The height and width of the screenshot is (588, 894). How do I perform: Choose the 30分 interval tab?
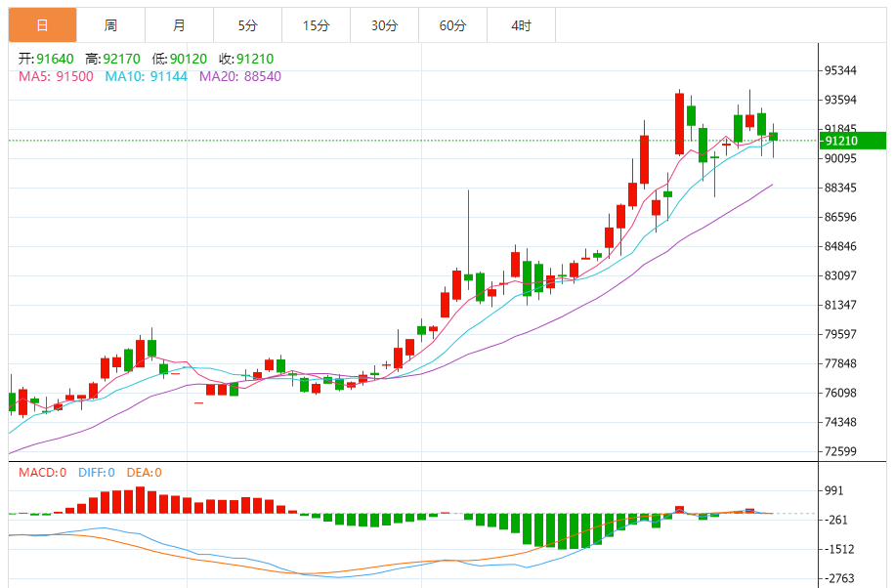click(384, 25)
